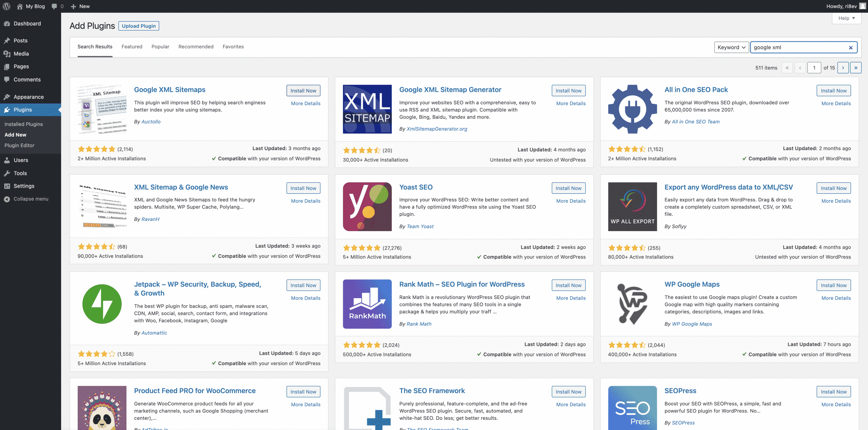Image resolution: width=868 pixels, height=430 pixels.
Task: Open My Blog home icon
Action: pyautogui.click(x=20, y=6)
